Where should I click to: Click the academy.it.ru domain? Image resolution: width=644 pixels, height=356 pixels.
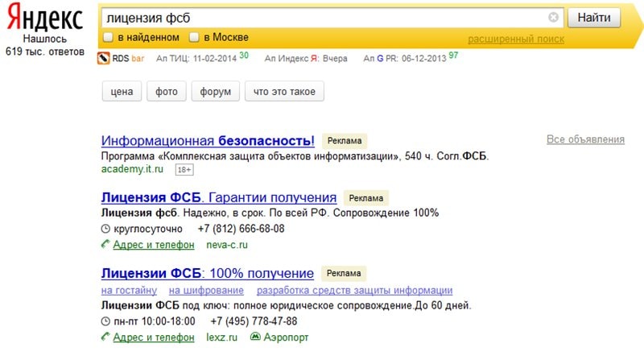[x=132, y=169]
